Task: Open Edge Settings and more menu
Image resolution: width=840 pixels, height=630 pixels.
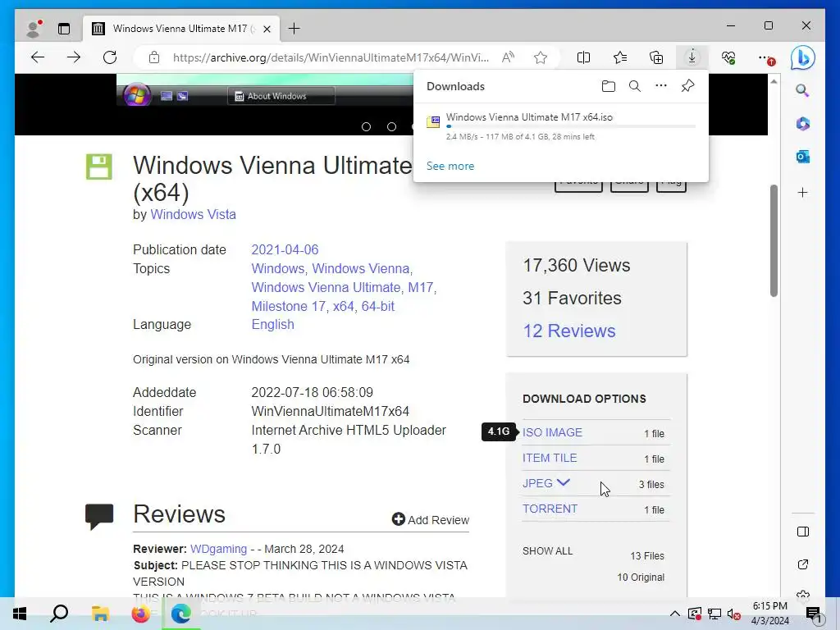Action: (766, 58)
